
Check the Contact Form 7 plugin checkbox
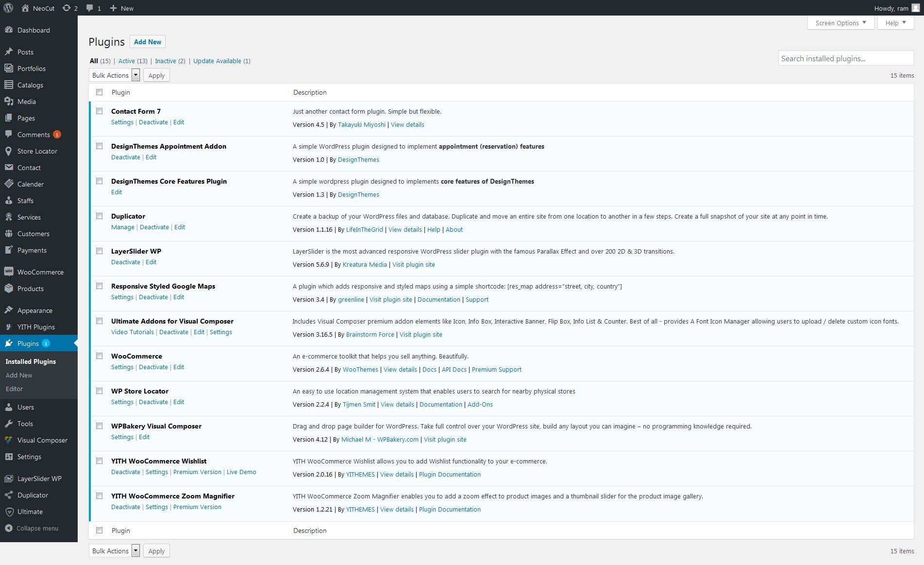coord(100,111)
